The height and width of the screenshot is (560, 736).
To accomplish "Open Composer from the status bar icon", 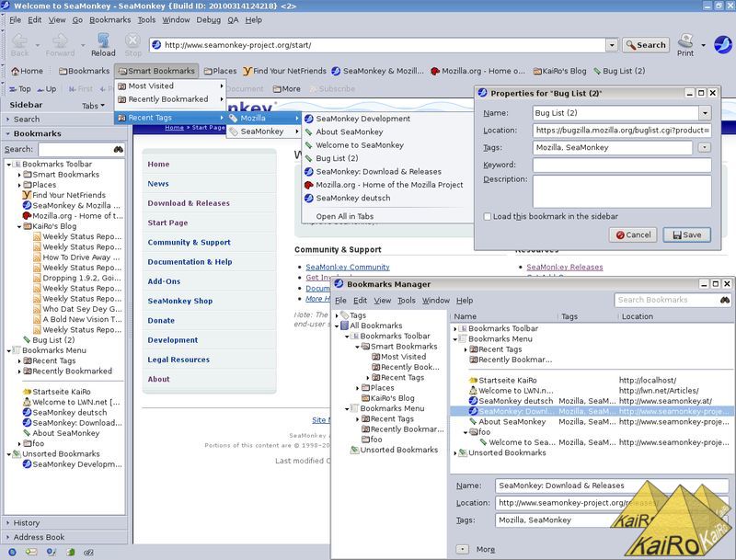I will pyautogui.click(x=52, y=552).
